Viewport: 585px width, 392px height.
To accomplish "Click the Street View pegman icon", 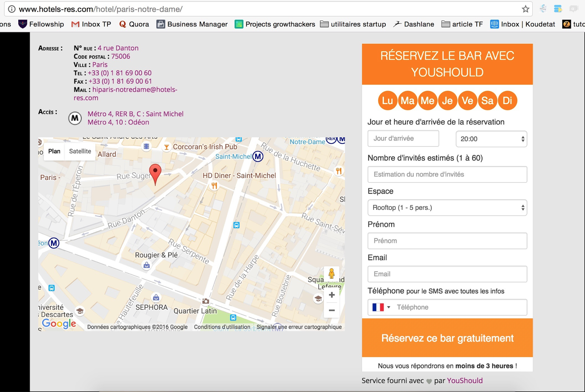I will tap(332, 274).
